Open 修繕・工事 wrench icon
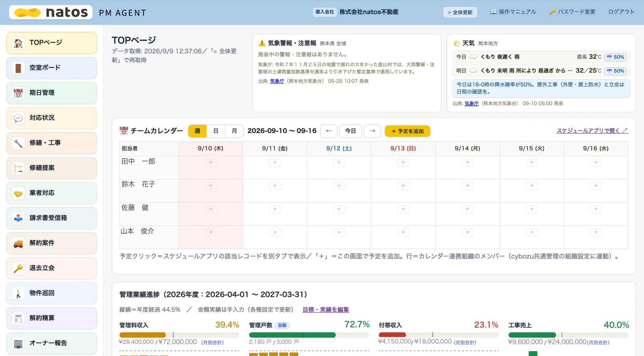Image resolution: width=644 pixels, height=356 pixels. pos(18,143)
